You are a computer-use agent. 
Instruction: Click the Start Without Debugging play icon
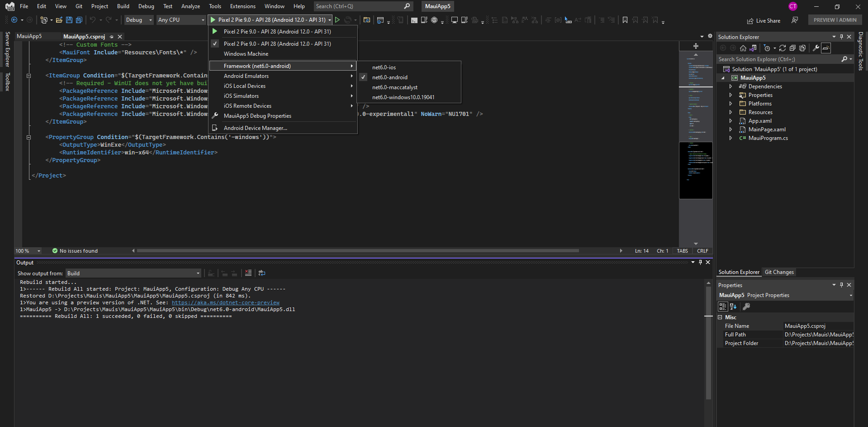(337, 20)
